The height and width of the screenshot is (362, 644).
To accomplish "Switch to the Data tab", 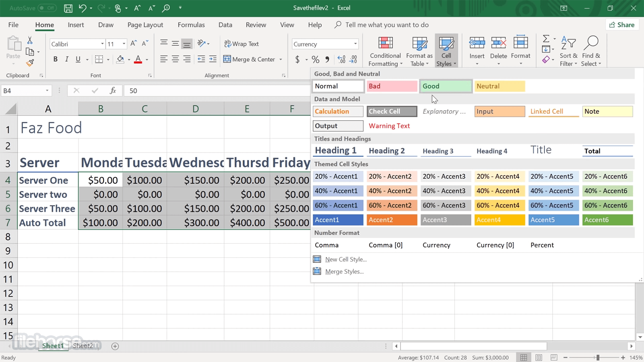I will tap(225, 25).
